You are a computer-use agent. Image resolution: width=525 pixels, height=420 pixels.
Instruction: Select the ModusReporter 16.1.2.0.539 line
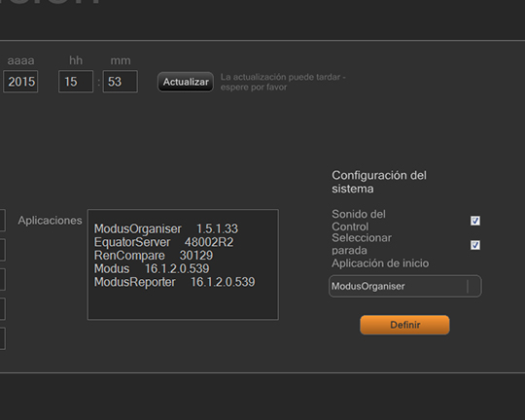(x=174, y=282)
